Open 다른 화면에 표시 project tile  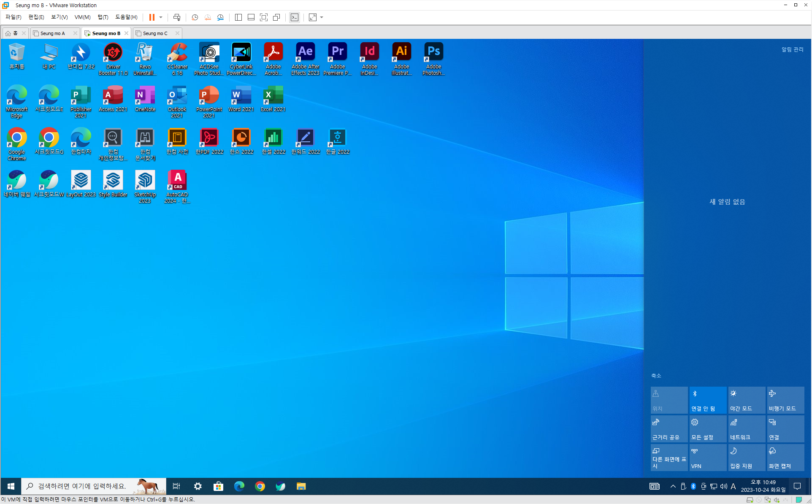669,458
